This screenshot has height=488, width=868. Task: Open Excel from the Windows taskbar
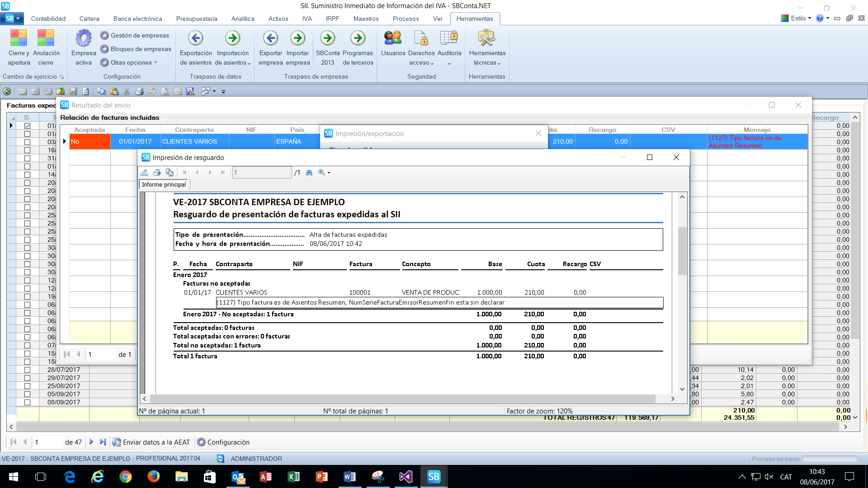click(294, 477)
